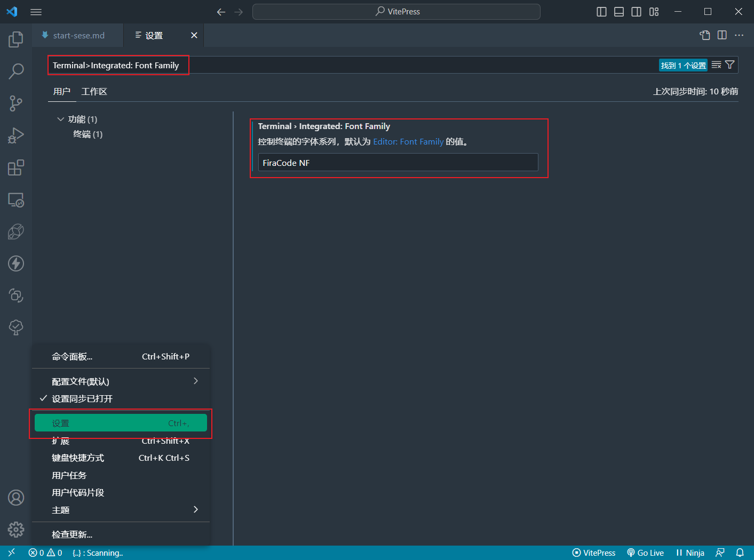Viewport: 754px width, 560px height.
Task: Open the Extensions view icon
Action: pyautogui.click(x=16, y=167)
